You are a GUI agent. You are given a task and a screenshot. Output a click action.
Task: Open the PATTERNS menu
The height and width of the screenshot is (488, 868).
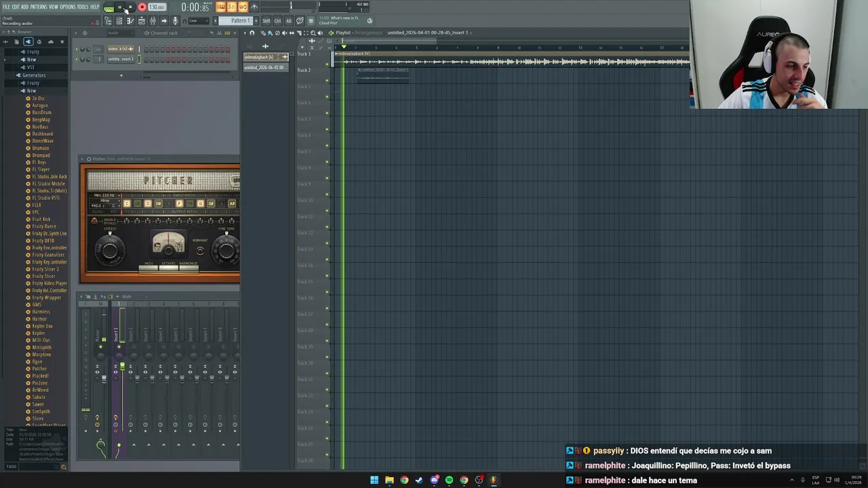point(39,7)
